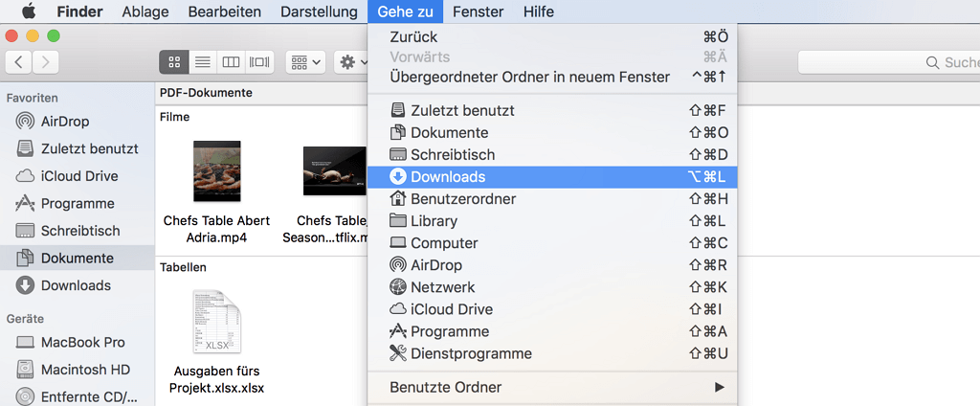Click the Chefs Table Abert Adria.mp4 file name
980x406 pixels.
tap(216, 229)
